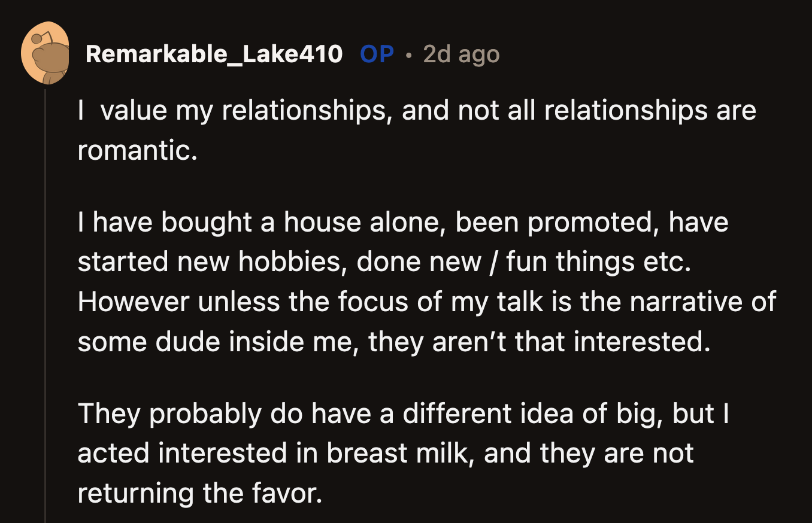Click the dot separator before the timestamp
Viewport: 812px width, 523px height.
(409, 55)
